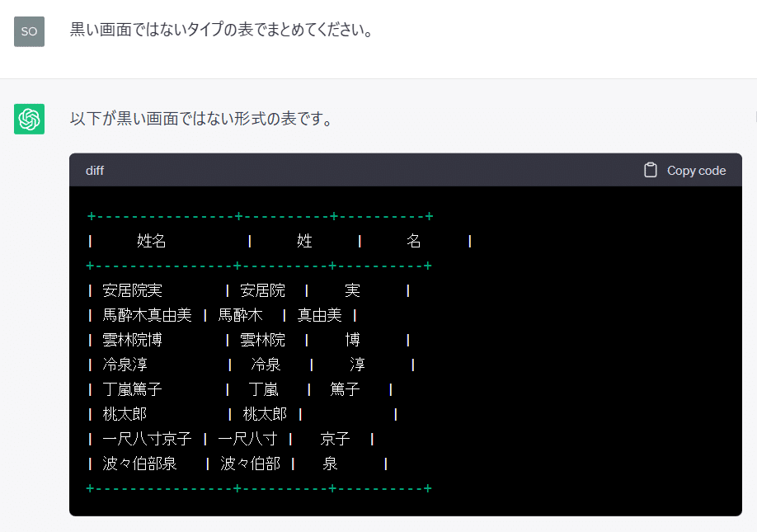The height and width of the screenshot is (532, 757).
Task: Click the user message about 黒い画面ではないタイプの表
Action: 222,30
